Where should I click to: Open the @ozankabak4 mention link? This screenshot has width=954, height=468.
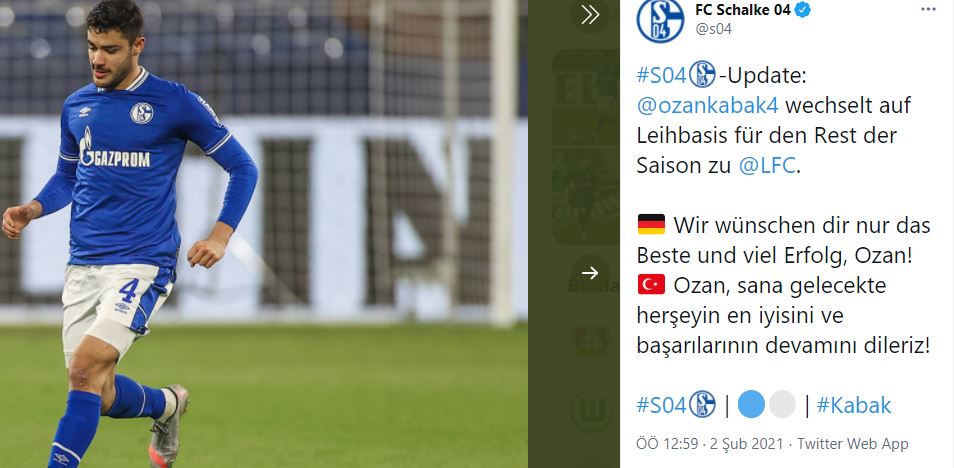tap(708, 105)
